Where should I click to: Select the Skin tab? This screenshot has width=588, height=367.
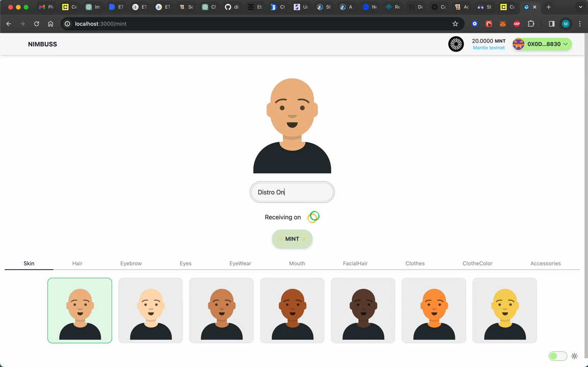coord(29,264)
